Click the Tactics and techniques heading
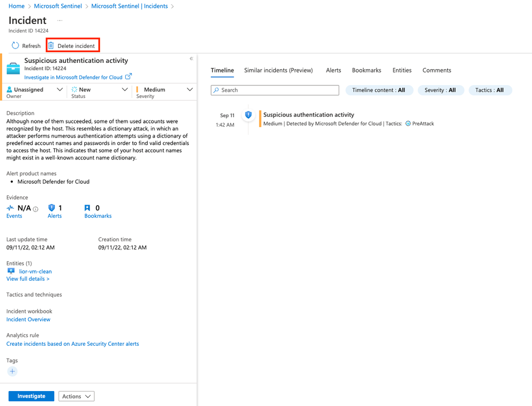 (x=34, y=295)
